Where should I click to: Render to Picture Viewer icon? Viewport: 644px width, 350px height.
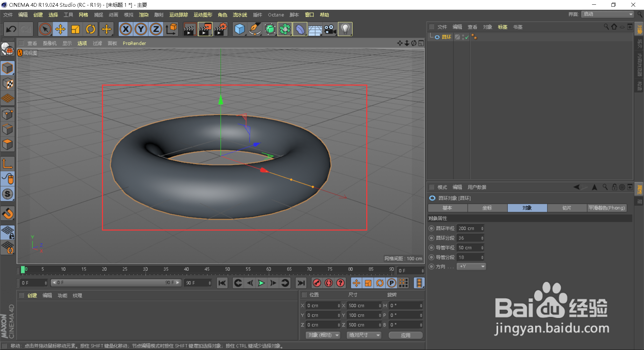(x=205, y=29)
